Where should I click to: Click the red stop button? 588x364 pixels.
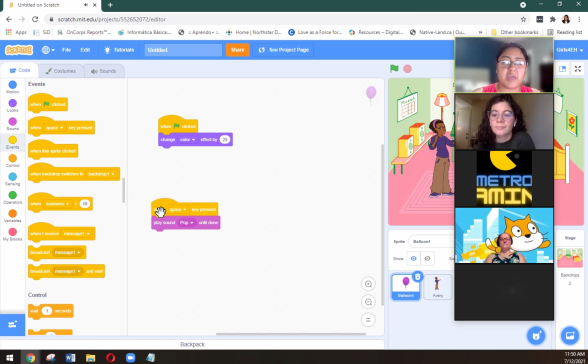click(408, 69)
